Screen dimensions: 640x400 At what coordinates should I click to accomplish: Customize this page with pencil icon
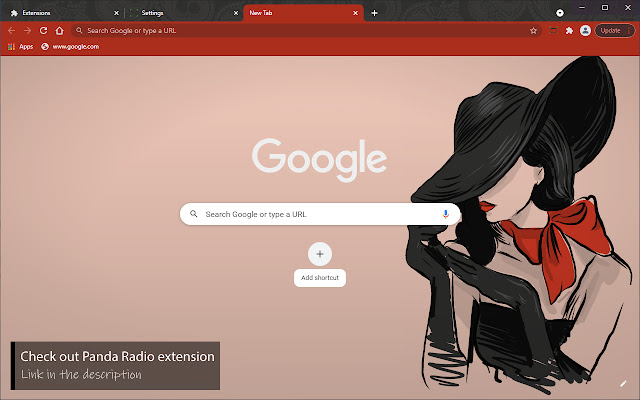click(x=623, y=383)
